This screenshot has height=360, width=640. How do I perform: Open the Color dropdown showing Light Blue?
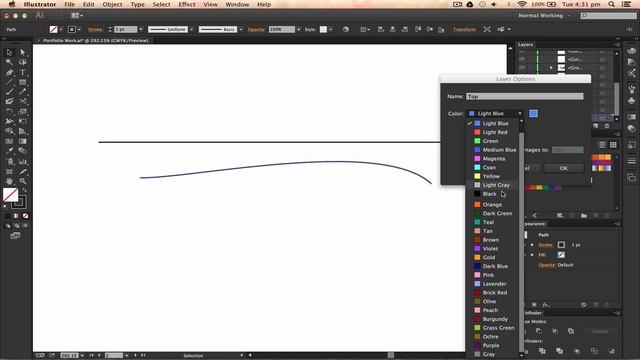coord(495,113)
